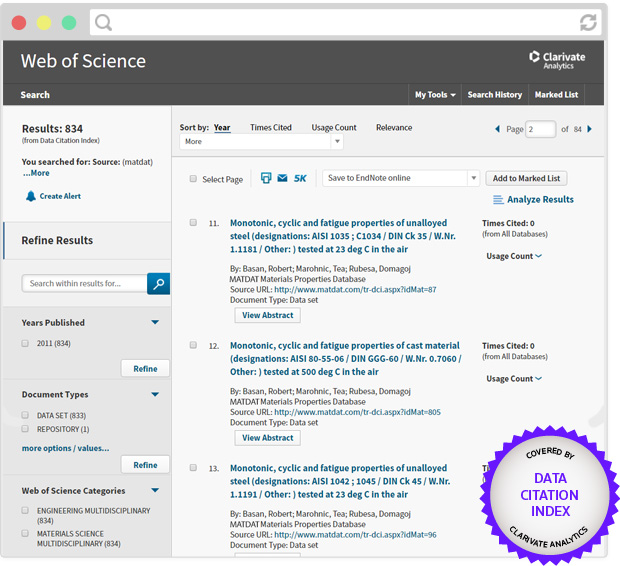Check the box for result 12

pyautogui.click(x=193, y=345)
